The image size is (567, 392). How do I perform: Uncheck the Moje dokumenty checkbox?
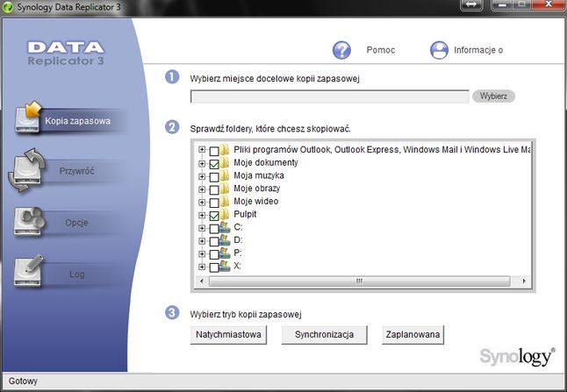point(214,164)
